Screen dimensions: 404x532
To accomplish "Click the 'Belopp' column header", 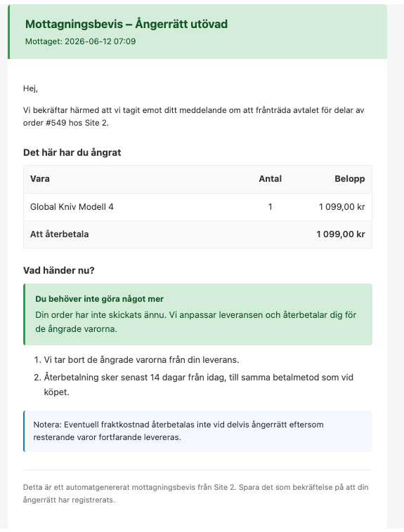I will (x=350, y=179).
